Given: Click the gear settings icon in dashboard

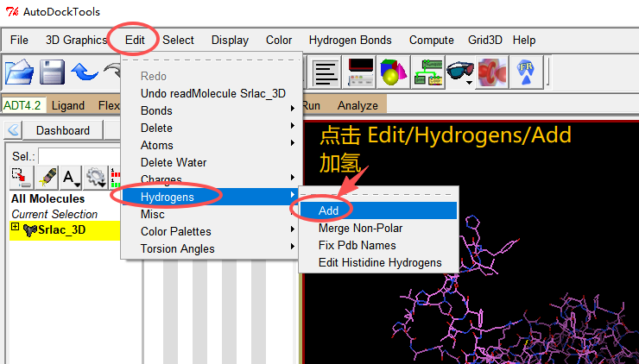Looking at the screenshot, I should click(x=94, y=178).
